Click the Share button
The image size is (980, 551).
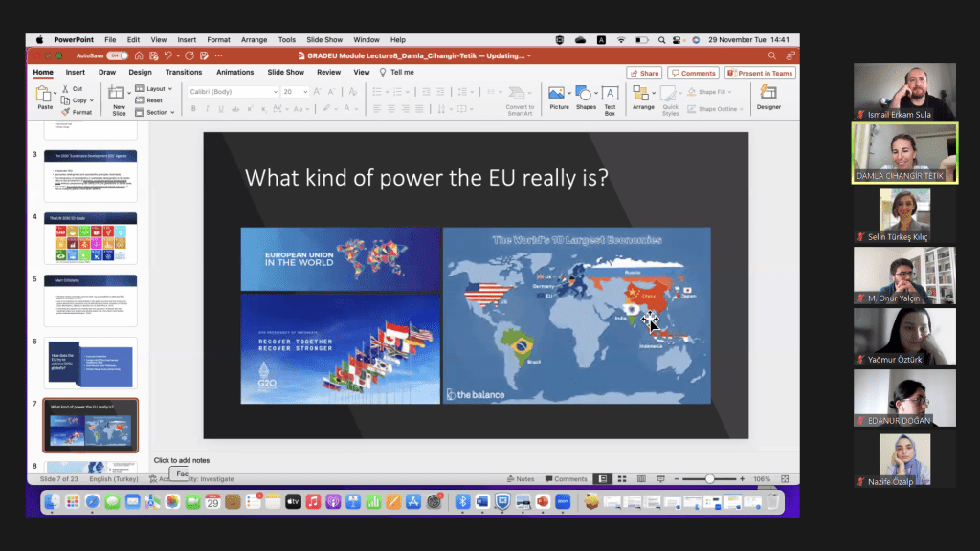pos(644,73)
